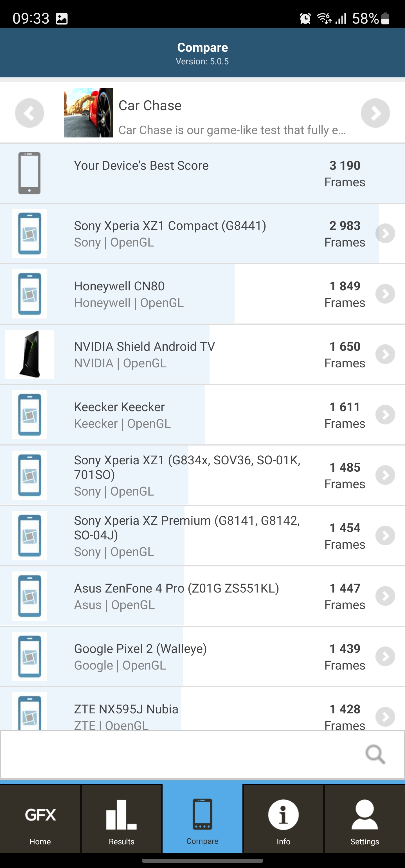405x868 pixels.
Task: Expand Honeywell CN80 details chevron
Action: click(385, 294)
